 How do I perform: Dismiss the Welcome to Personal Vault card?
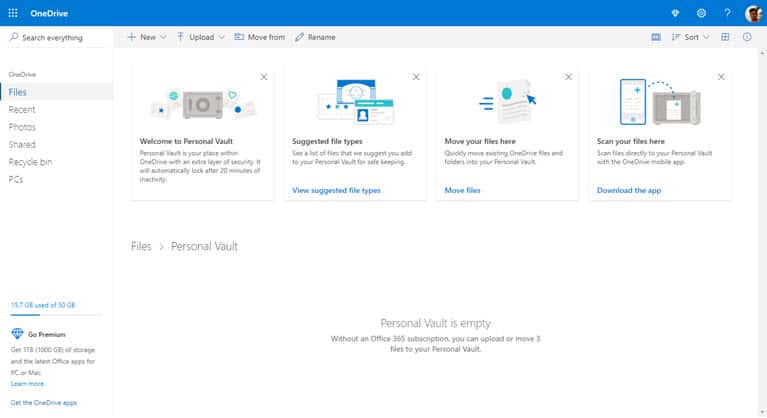264,77
